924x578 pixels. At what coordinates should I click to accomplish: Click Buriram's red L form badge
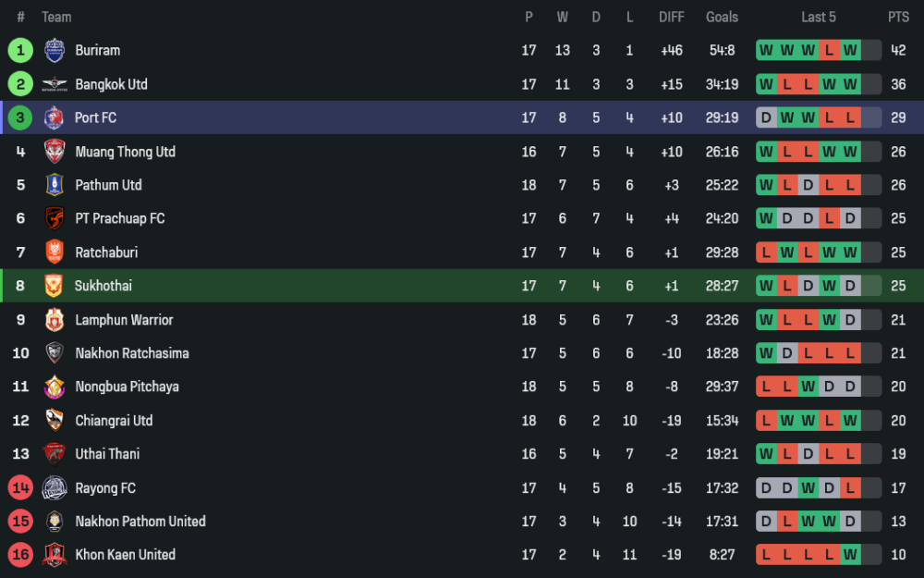pyautogui.click(x=830, y=51)
